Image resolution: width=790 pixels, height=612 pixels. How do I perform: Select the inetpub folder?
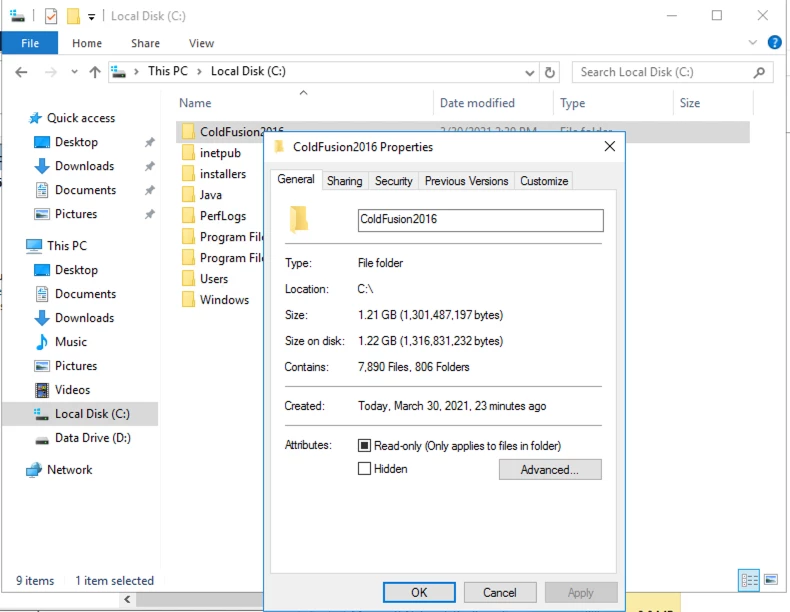pyautogui.click(x=220, y=153)
